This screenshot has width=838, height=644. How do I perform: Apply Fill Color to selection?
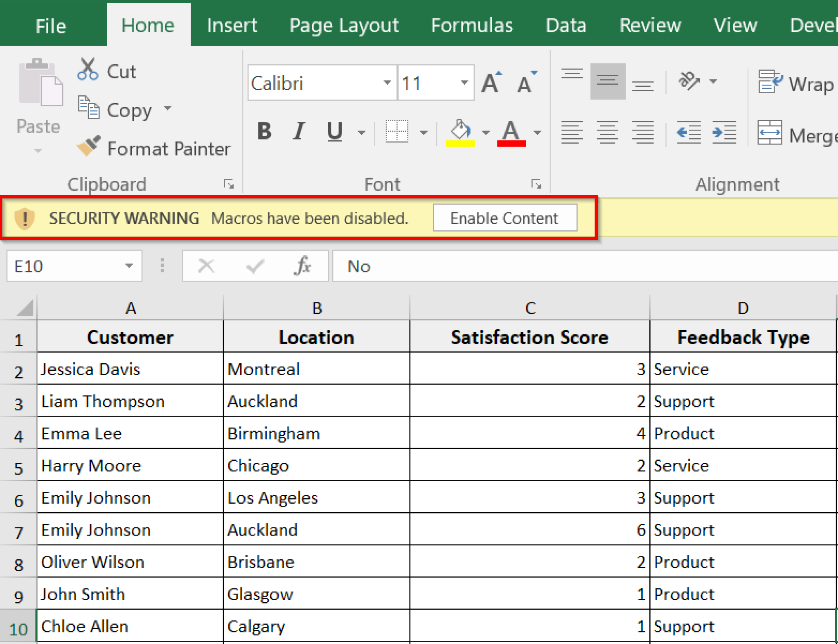click(460, 131)
